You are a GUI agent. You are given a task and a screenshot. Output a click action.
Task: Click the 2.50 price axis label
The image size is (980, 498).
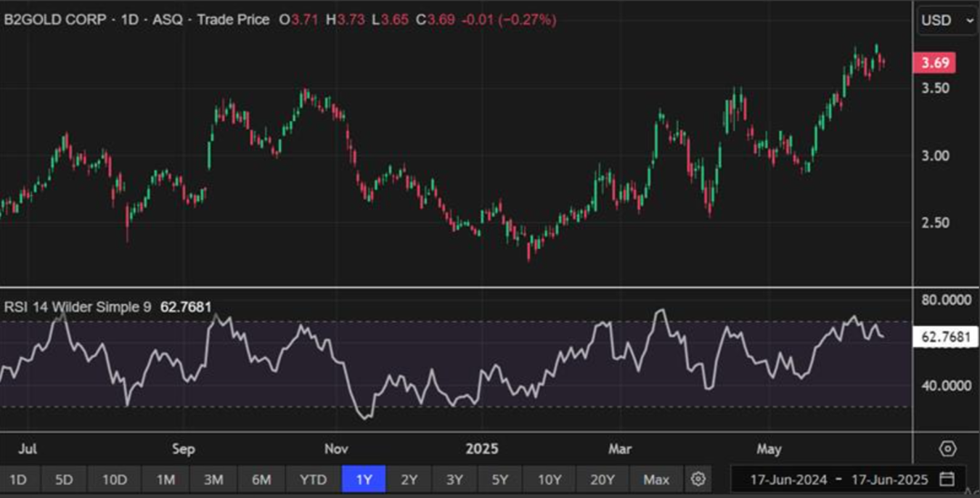[935, 222]
